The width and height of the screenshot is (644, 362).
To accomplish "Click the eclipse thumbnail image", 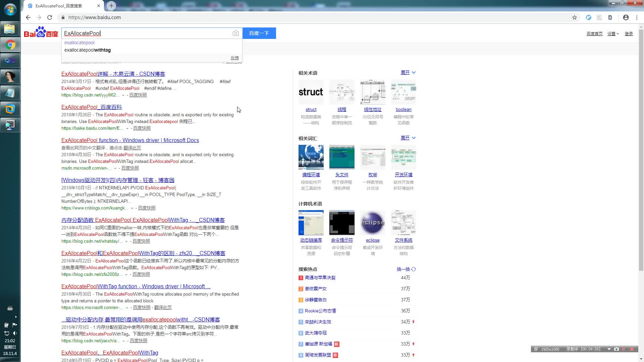I will [373, 223].
